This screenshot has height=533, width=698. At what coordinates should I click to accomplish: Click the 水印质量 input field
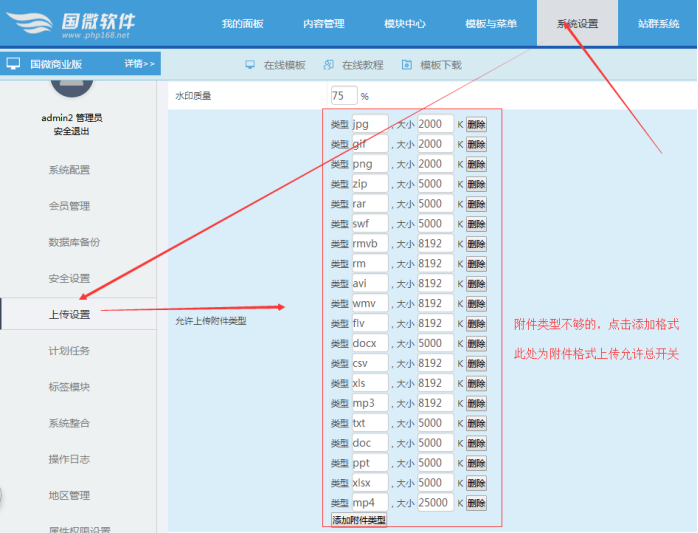coord(343,96)
